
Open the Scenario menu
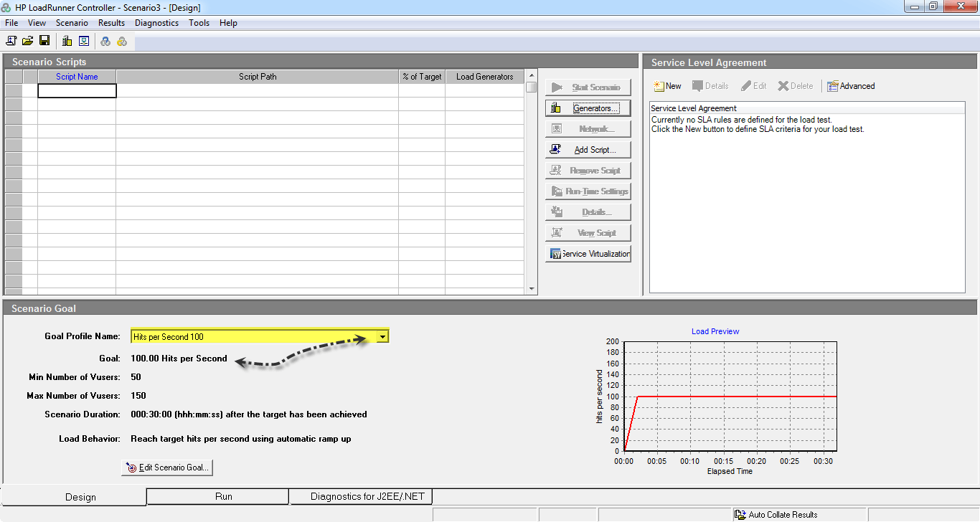pyautogui.click(x=72, y=23)
